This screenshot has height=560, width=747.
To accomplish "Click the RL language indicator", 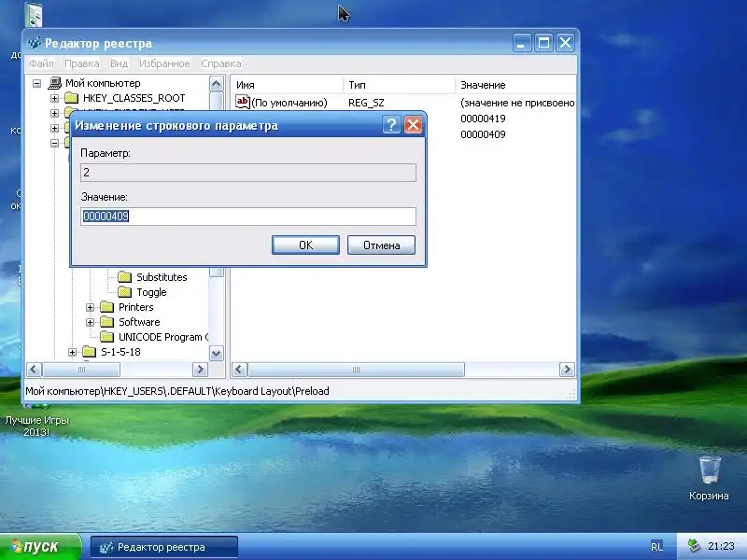I will 656,547.
